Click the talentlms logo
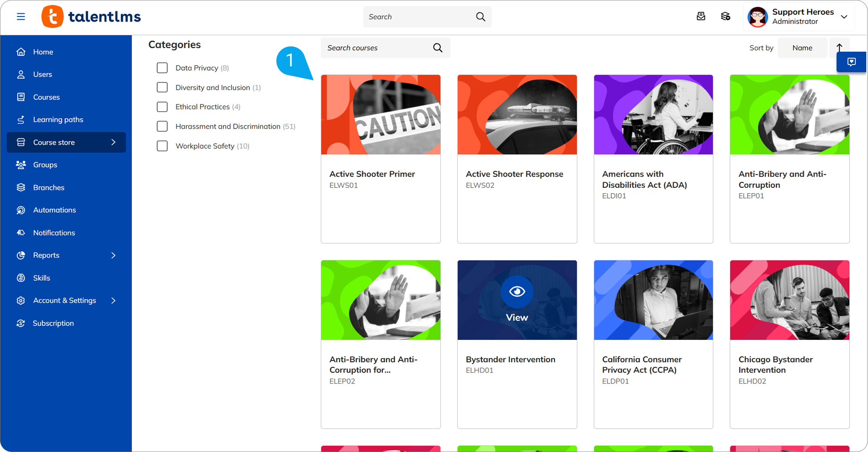The width and height of the screenshot is (868, 452). pos(91,17)
